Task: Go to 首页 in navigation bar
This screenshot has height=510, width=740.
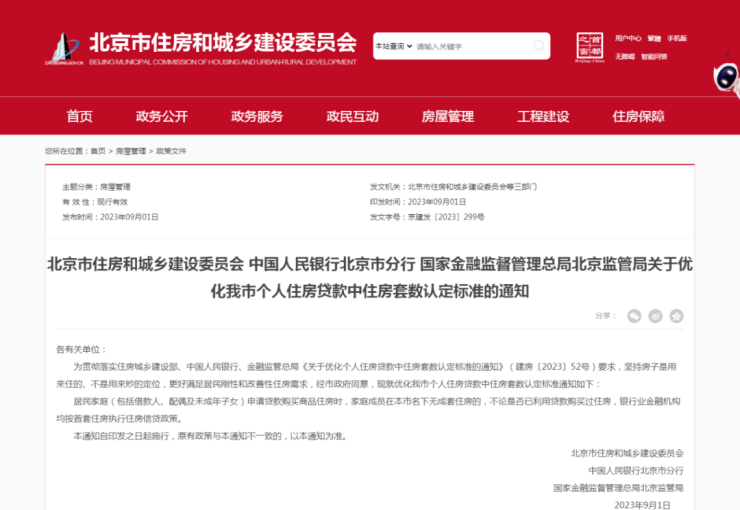Action: pos(79,116)
